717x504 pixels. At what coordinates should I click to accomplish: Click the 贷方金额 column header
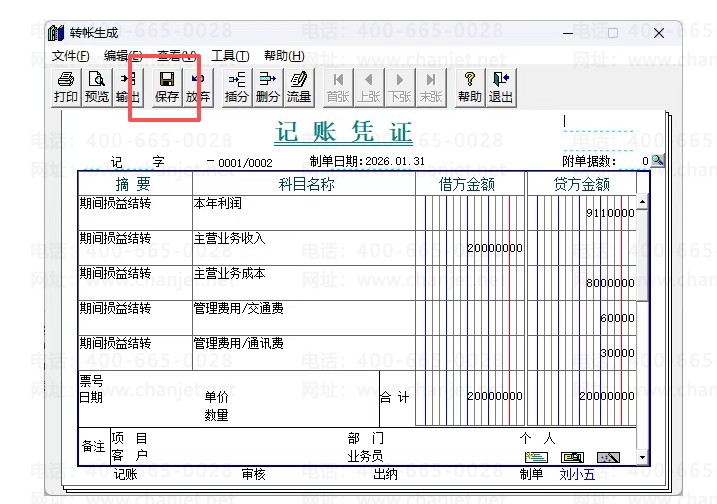[582, 184]
